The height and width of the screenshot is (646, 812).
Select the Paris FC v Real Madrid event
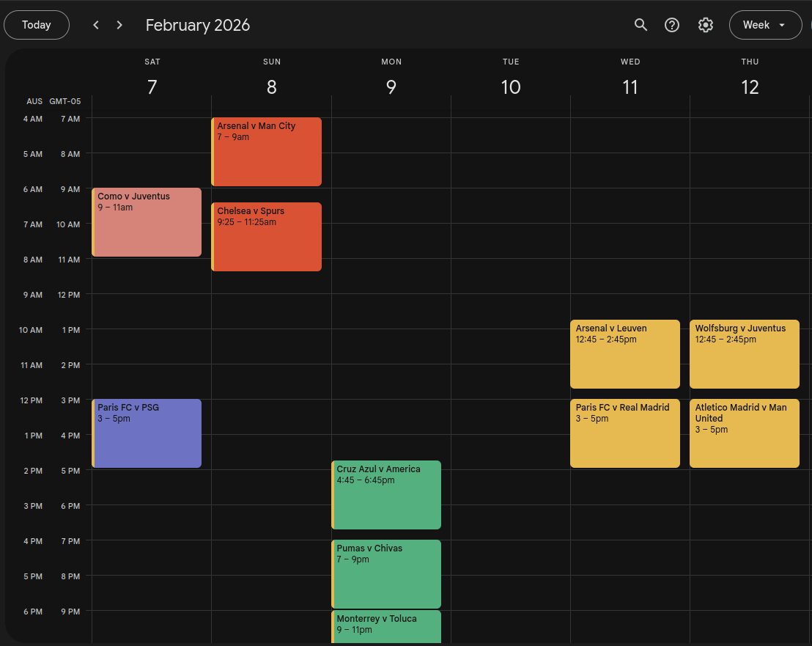pyautogui.click(x=624, y=432)
